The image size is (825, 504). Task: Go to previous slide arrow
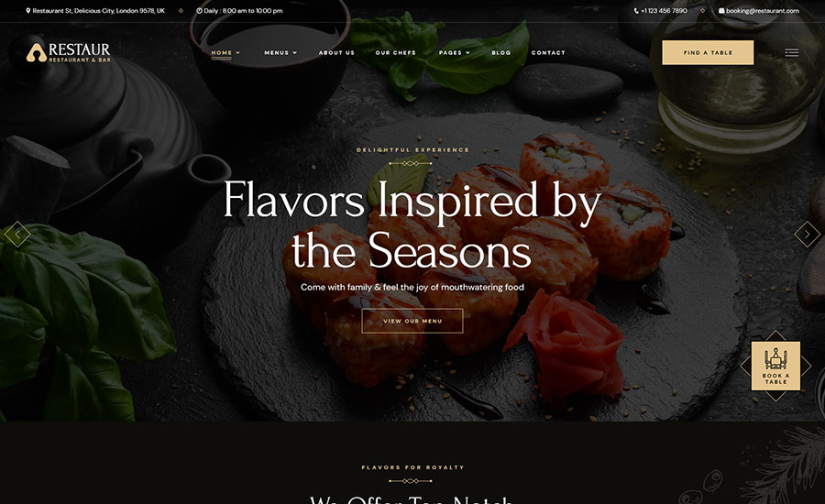pos(17,234)
